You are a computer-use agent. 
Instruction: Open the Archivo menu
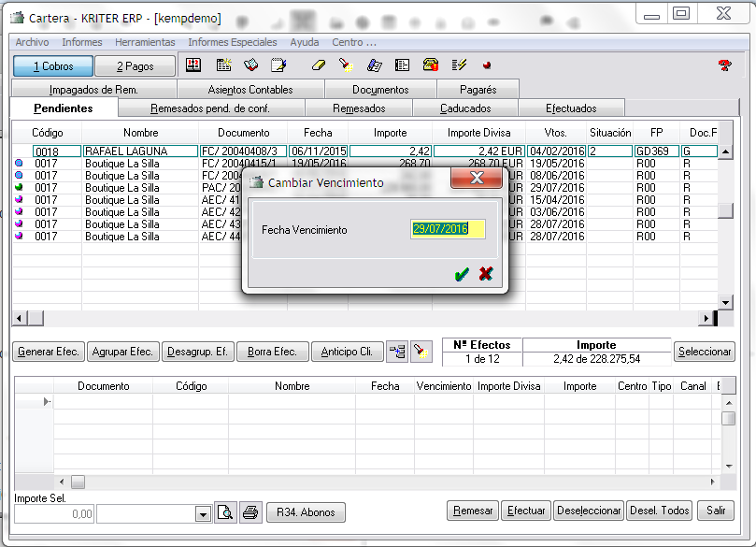point(32,42)
